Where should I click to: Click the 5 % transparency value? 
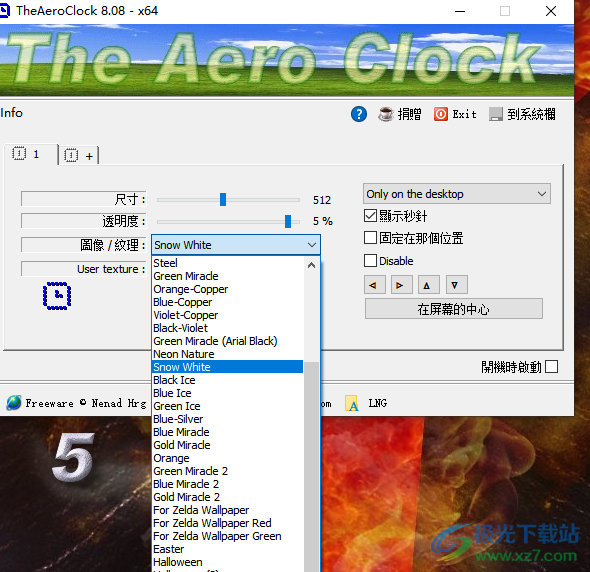tap(322, 221)
